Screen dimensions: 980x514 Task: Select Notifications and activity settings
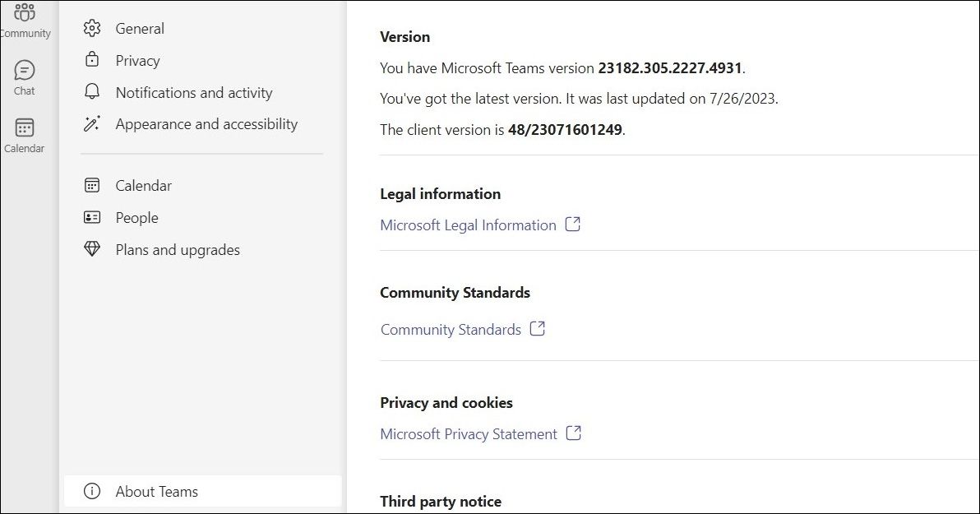(x=193, y=93)
